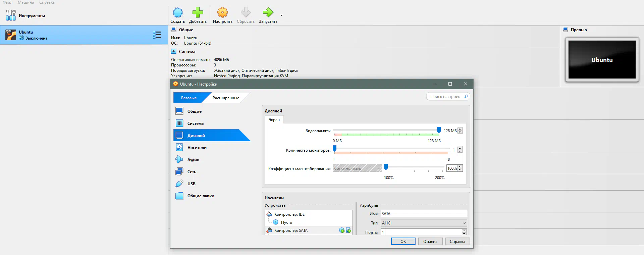Click search magnifier icon in settings search
The width and height of the screenshot is (644, 255).
click(x=466, y=97)
